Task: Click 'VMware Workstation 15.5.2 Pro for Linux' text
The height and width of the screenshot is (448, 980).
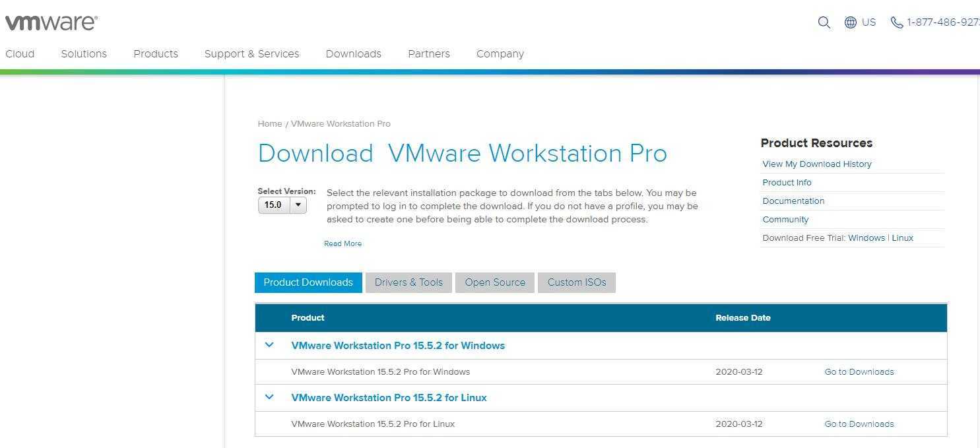Action: tap(373, 424)
